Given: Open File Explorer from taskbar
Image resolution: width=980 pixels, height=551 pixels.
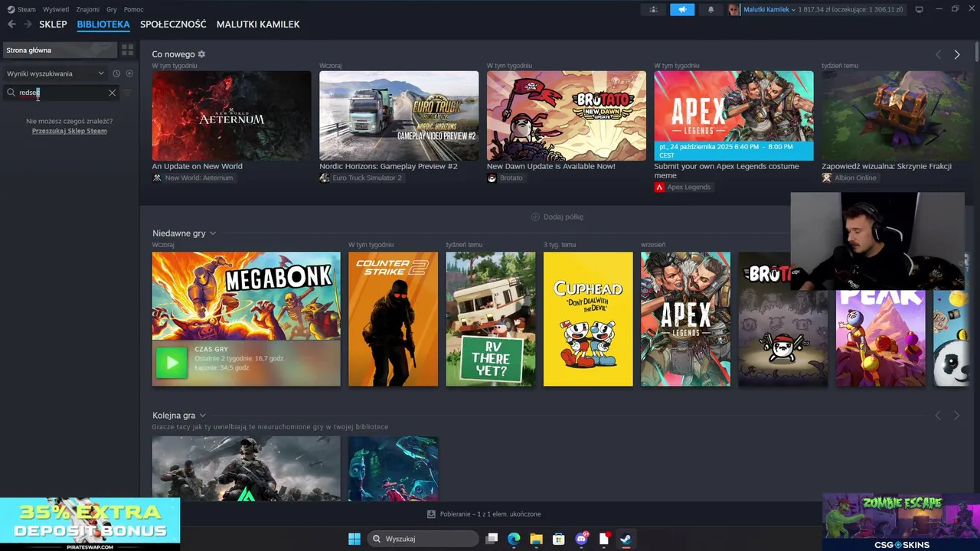Looking at the screenshot, I should click(536, 539).
